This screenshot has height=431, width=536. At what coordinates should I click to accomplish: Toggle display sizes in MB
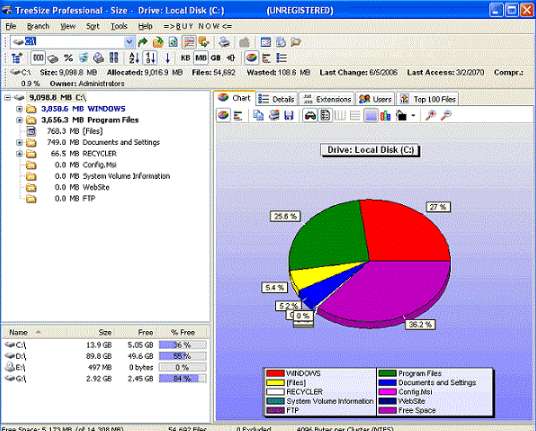coord(201,58)
